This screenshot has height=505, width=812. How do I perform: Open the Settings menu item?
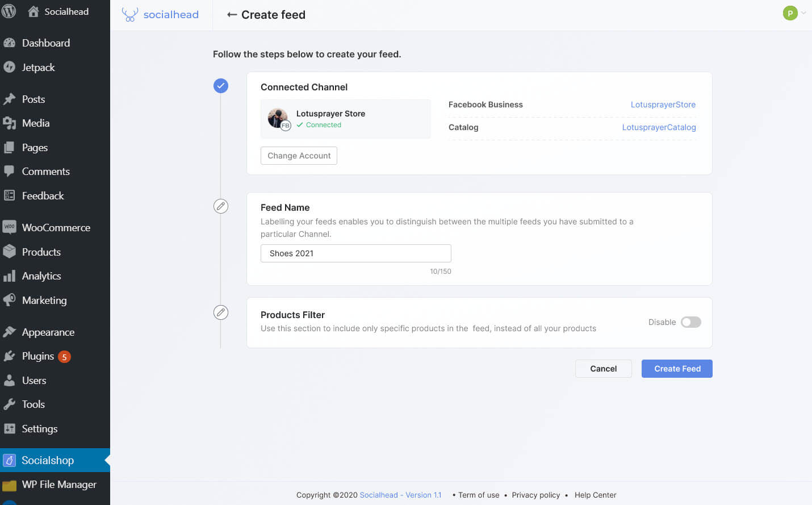click(x=55, y=429)
